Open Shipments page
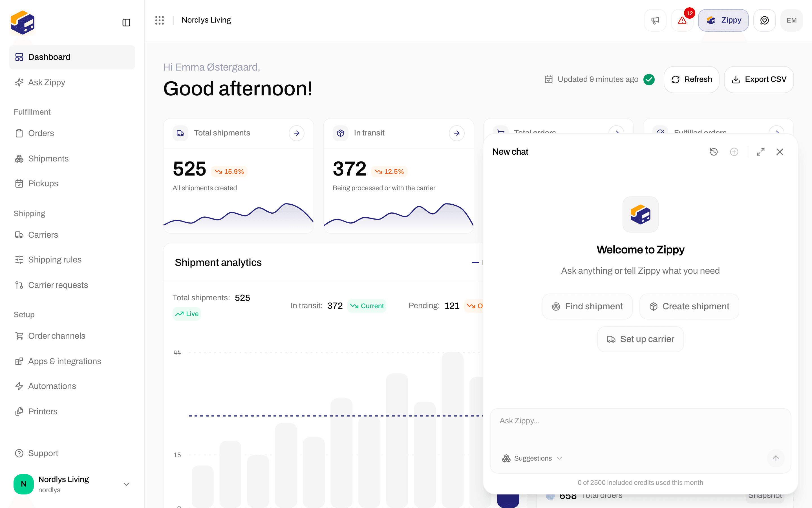Screen dimensions: 812x508 (72, 159)
